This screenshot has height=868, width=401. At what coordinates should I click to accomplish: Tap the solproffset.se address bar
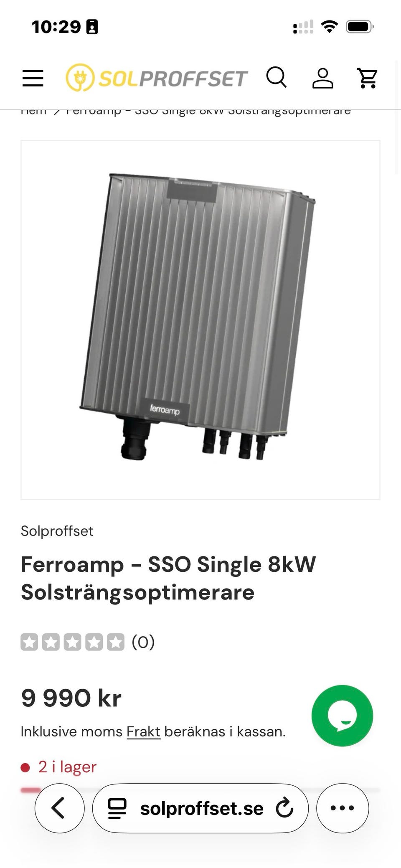click(x=200, y=808)
